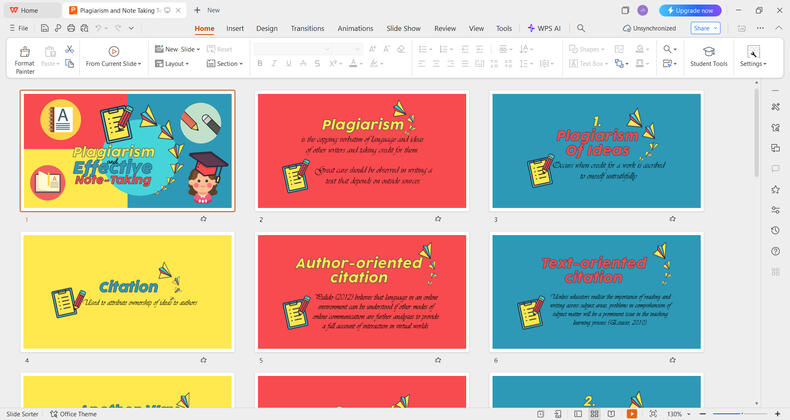Screen dimensions: 790x420
Task: Open the Slide Show tab
Action: [403, 28]
